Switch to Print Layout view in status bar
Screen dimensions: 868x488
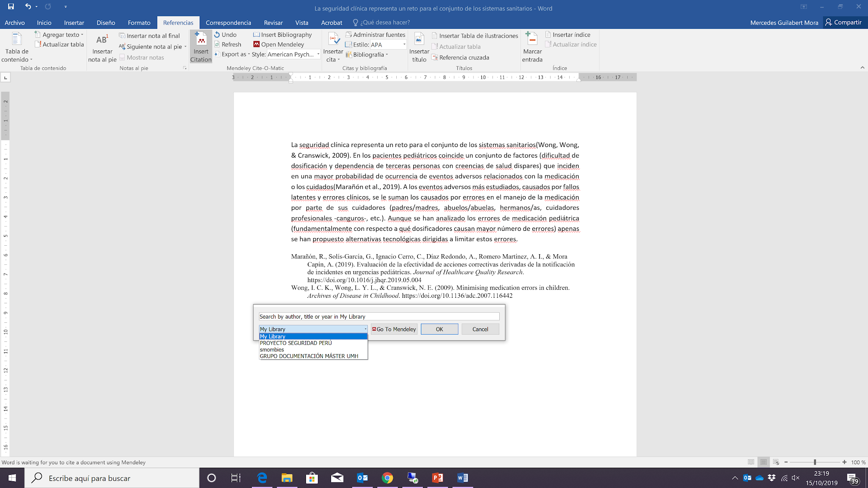[763, 462]
